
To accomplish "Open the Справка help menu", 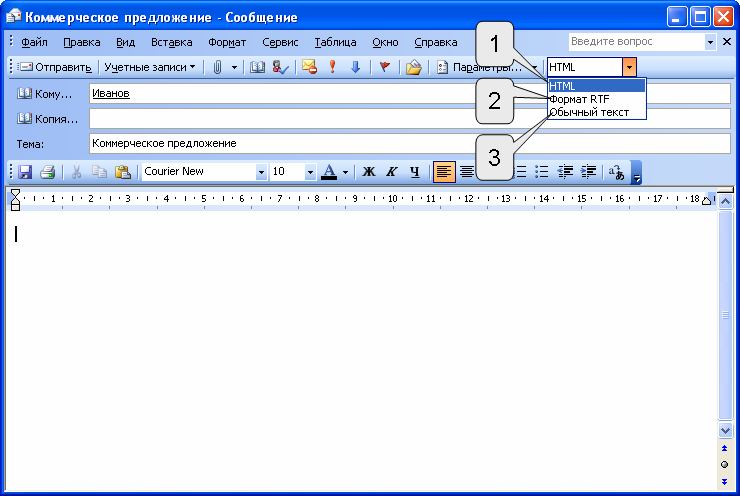I will (x=436, y=42).
